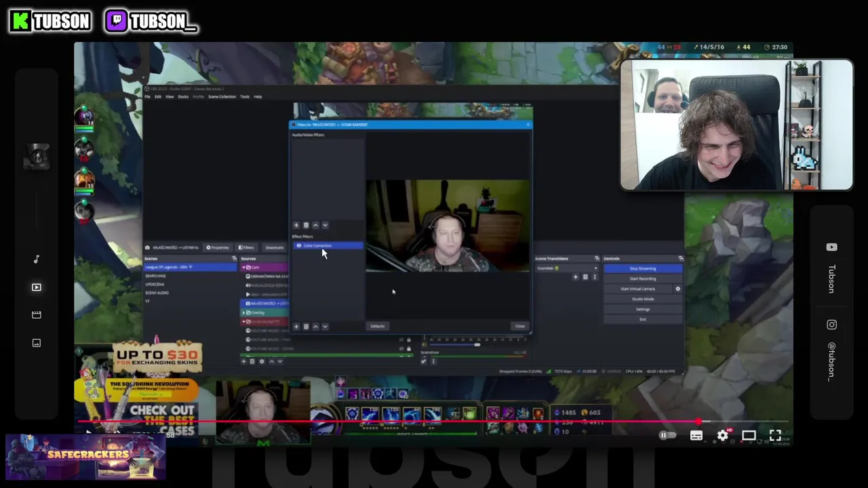Pop out the Scene Transitions dock
868x488 pixels.
597,258
